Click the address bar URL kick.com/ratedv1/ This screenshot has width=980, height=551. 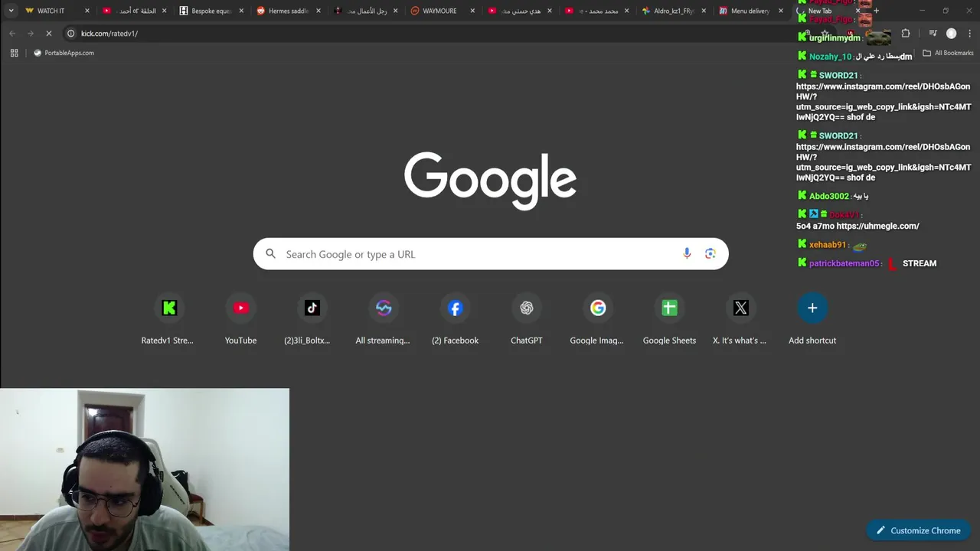coord(109,34)
